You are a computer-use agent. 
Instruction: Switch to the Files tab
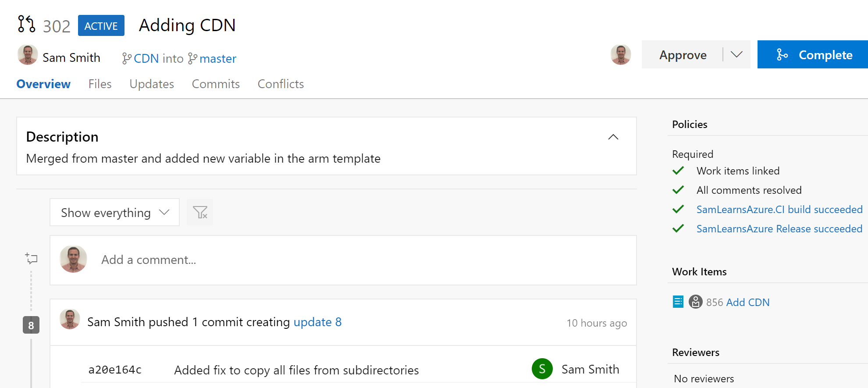tap(100, 84)
